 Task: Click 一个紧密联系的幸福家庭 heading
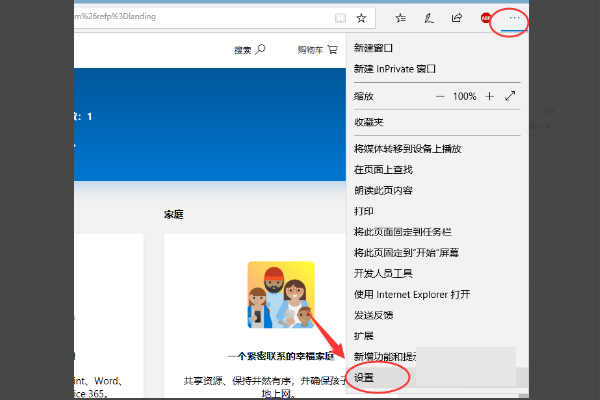281,356
